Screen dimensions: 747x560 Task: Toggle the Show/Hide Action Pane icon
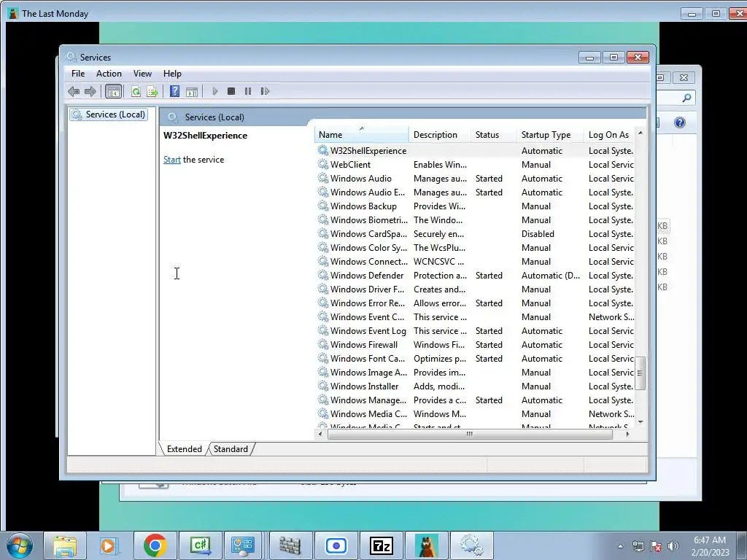pos(192,91)
